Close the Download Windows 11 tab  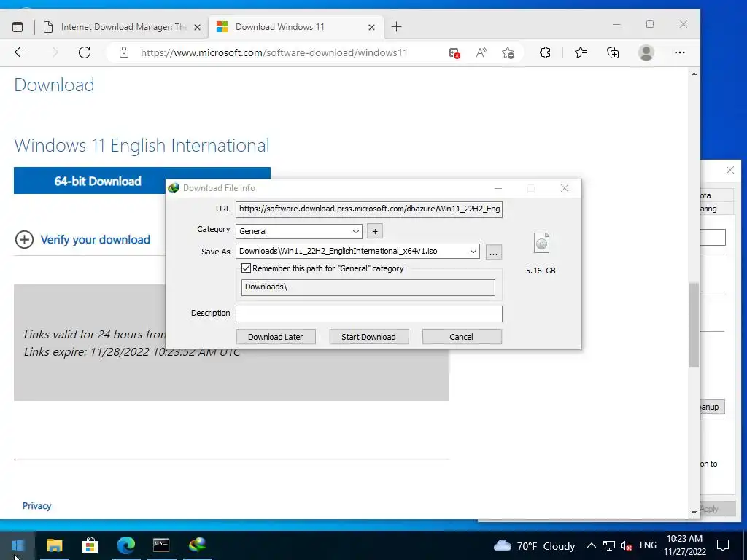click(x=371, y=28)
